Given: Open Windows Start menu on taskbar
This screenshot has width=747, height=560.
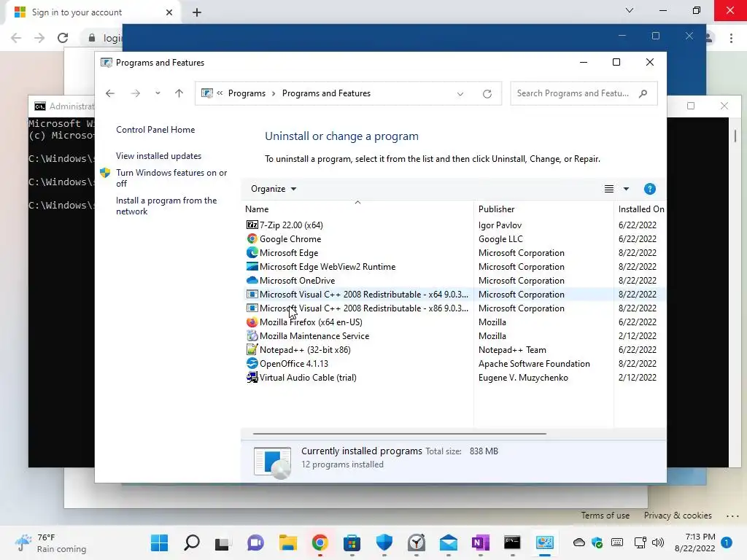Looking at the screenshot, I should click(x=159, y=542).
